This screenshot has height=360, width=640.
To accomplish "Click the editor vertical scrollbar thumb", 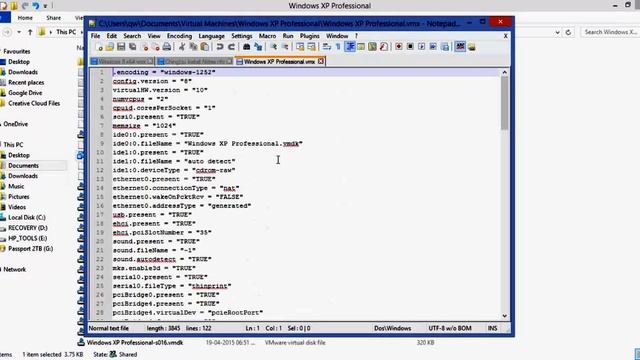I will tap(504, 103).
